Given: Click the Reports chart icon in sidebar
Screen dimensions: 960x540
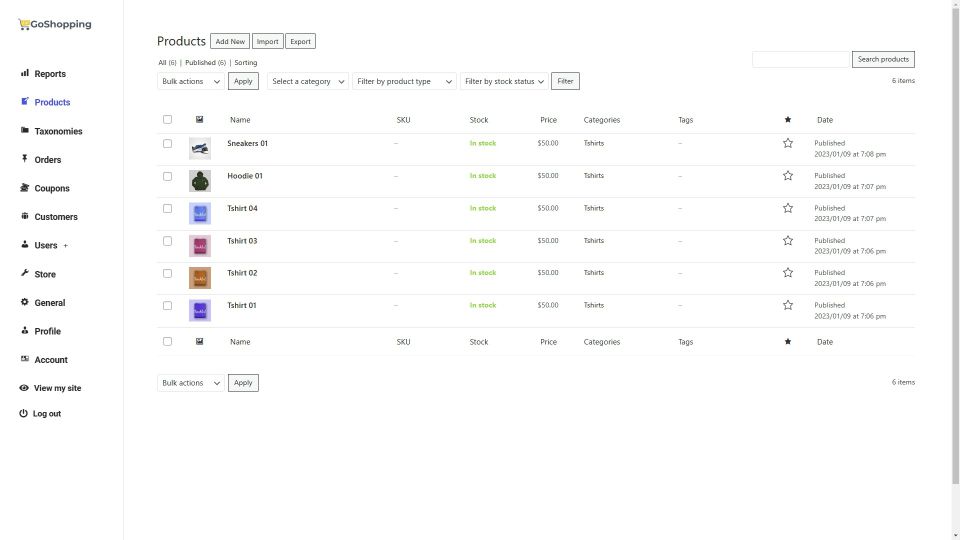Looking at the screenshot, I should point(25,74).
